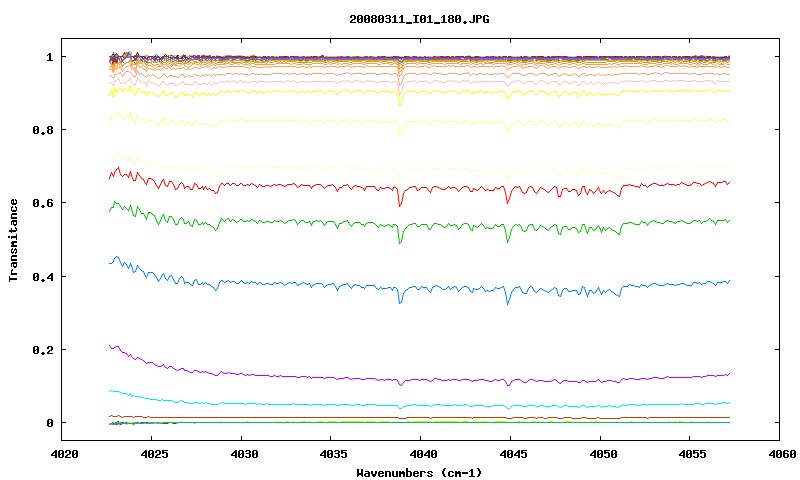800x480 pixels.
Task: Click the x-axis tick label 4060
Action: 782,454
